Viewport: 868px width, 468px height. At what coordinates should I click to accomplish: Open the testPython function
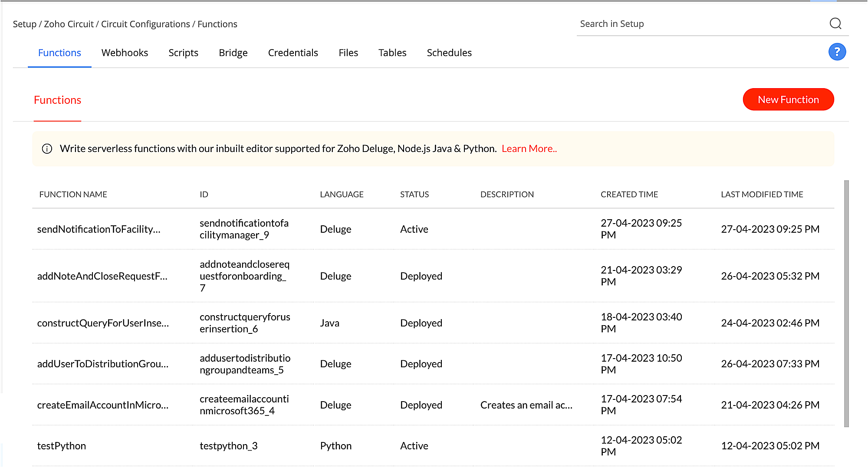[62, 446]
